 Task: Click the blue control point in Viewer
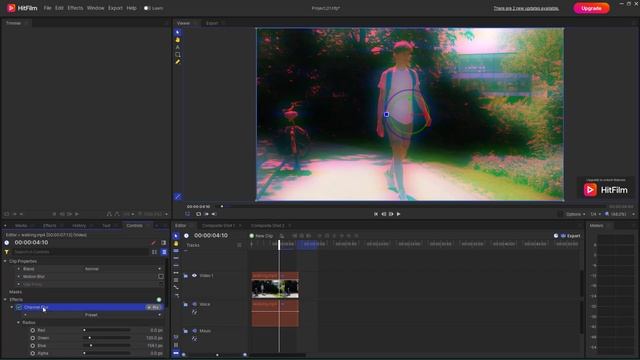[x=387, y=115]
